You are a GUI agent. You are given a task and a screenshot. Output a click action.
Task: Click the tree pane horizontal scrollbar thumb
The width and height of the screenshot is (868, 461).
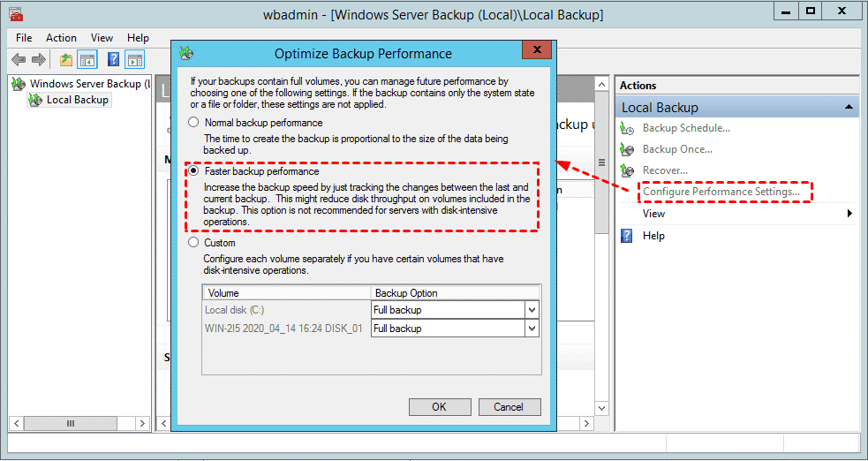pyautogui.click(x=71, y=423)
